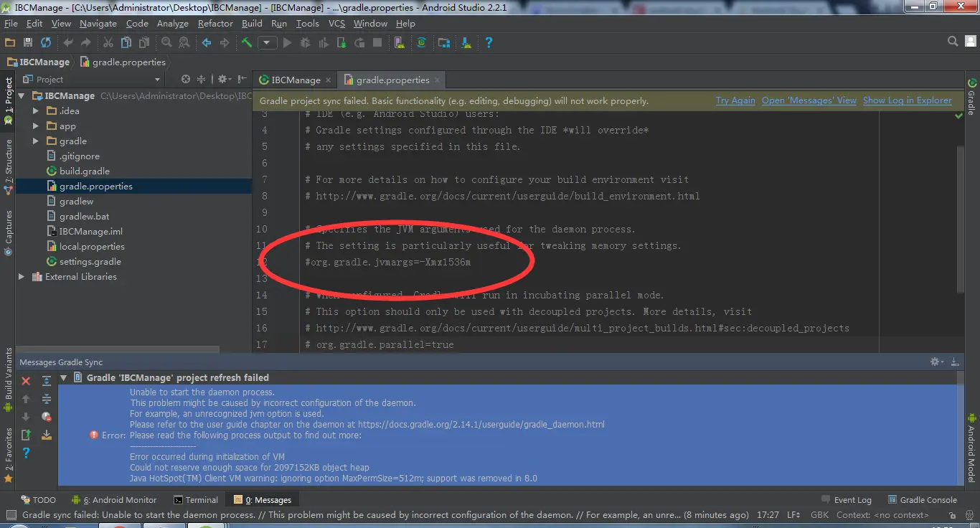The width and height of the screenshot is (980, 528).
Task: Redo via the toolbar redo arrow
Action: [87, 43]
